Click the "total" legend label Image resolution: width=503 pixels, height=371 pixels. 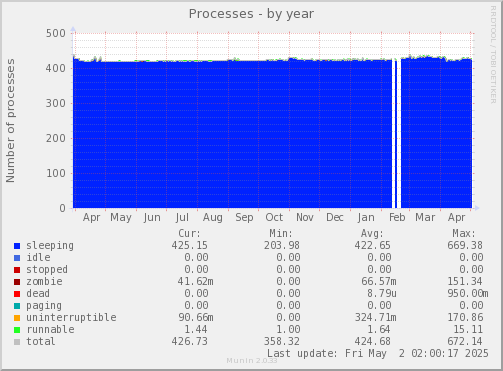41,341
